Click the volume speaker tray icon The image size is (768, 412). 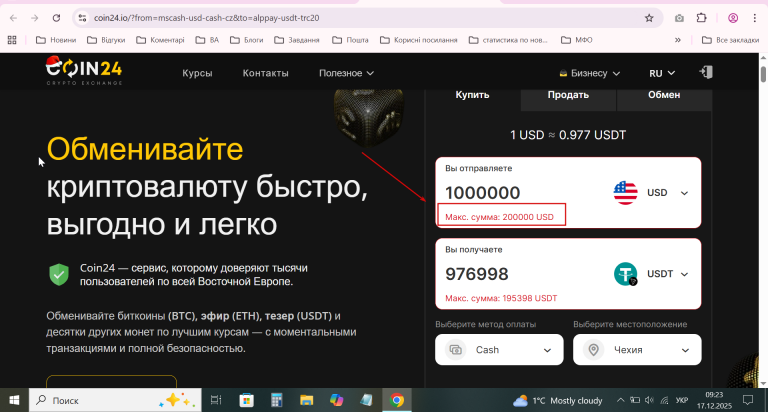[x=649, y=400]
